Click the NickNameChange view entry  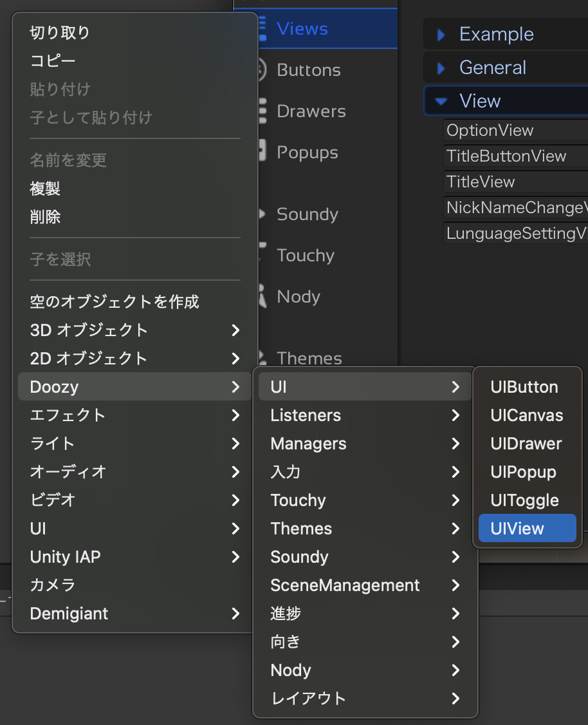pos(515,207)
